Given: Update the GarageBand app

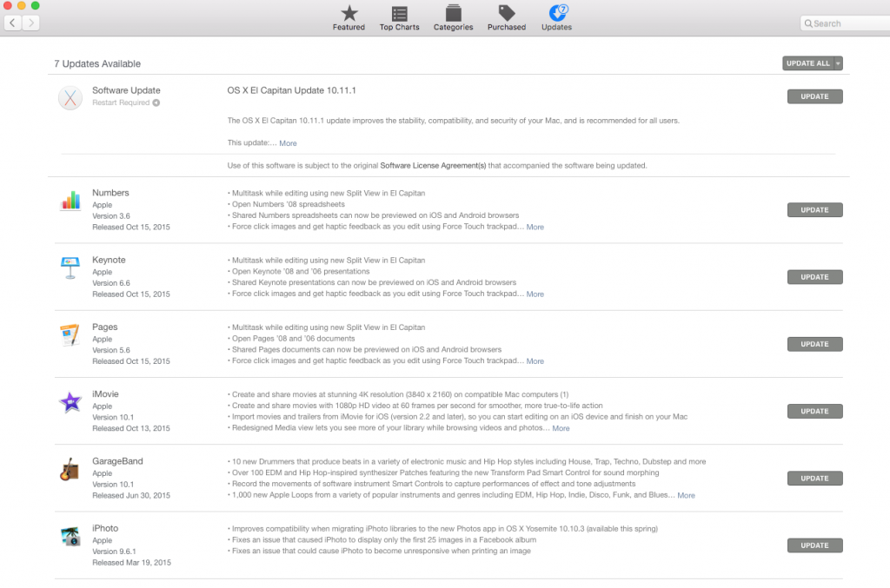Looking at the screenshot, I should (x=814, y=478).
